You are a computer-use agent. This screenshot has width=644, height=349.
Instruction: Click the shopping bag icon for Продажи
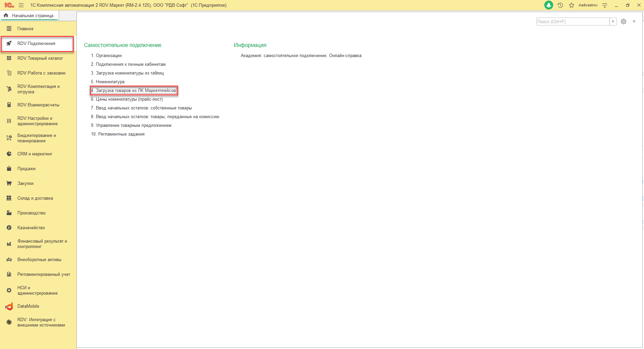(x=9, y=168)
